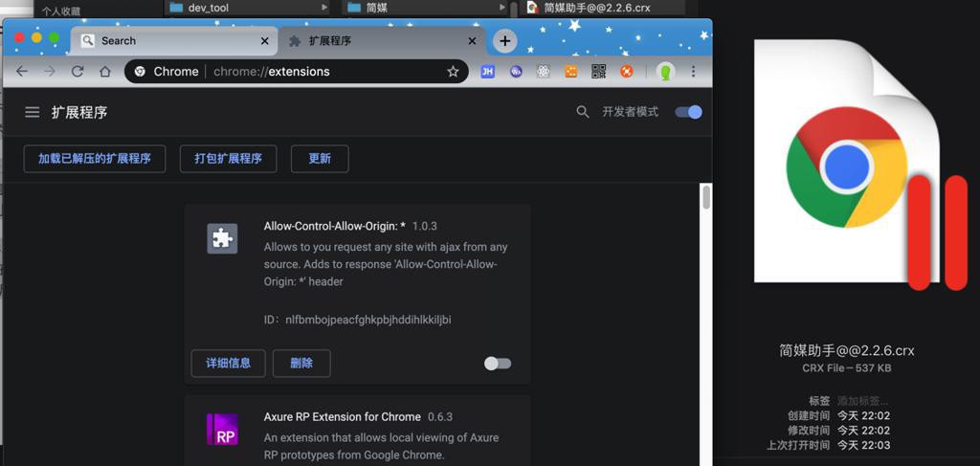Open Chrome's three-dot menu

point(693,71)
